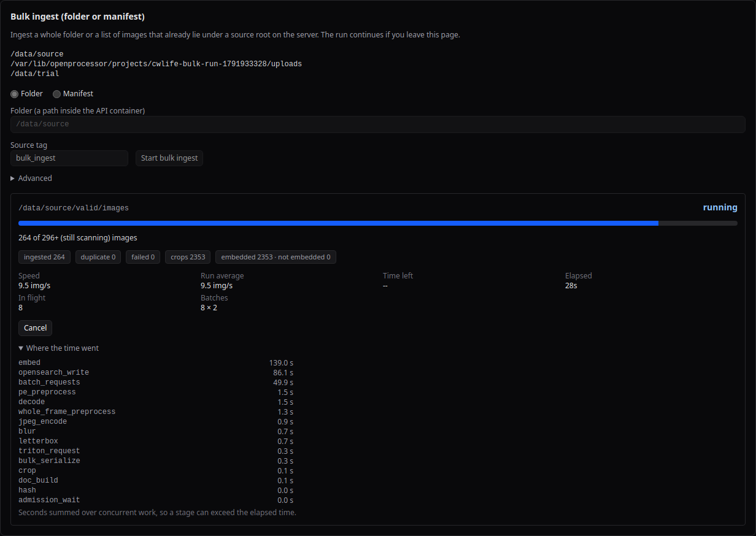Click the 'running' status label
The image size is (756, 536).
[720, 207]
